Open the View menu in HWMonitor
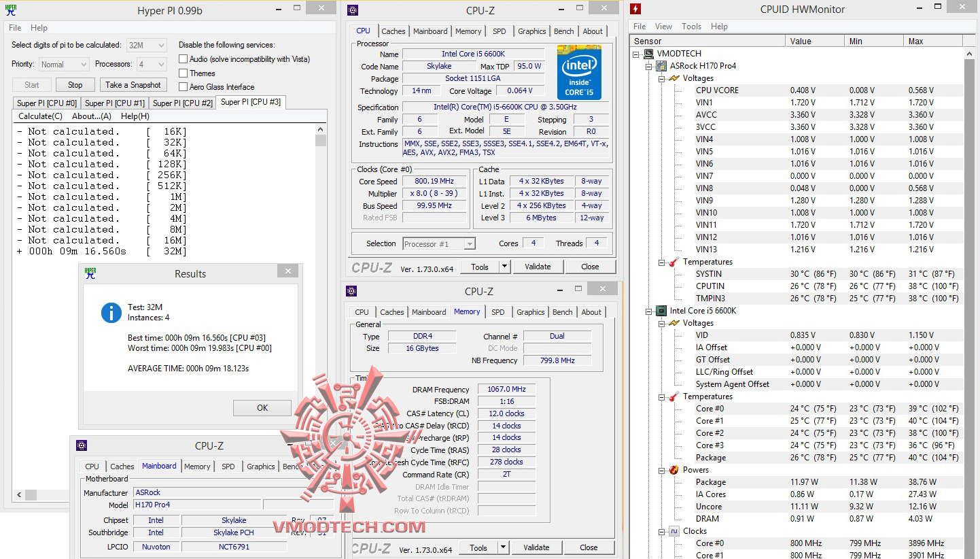Viewport: 980px width, 559px height. tap(663, 27)
